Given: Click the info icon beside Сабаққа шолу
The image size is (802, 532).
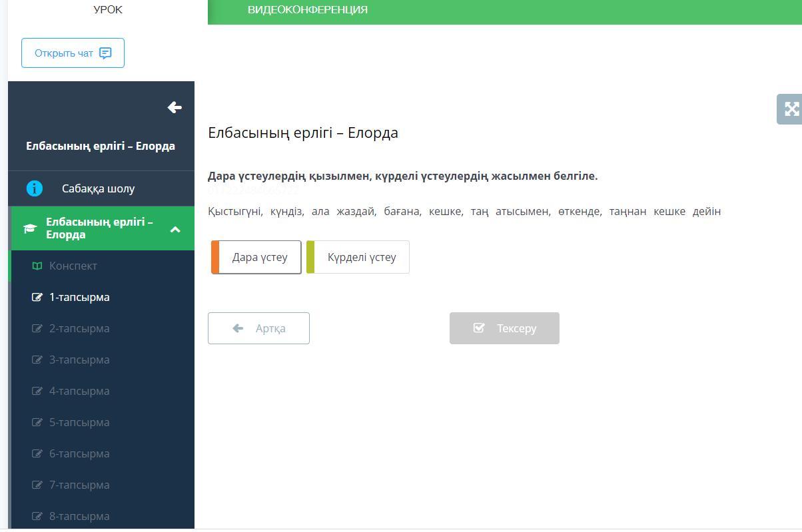Looking at the screenshot, I should (35, 188).
